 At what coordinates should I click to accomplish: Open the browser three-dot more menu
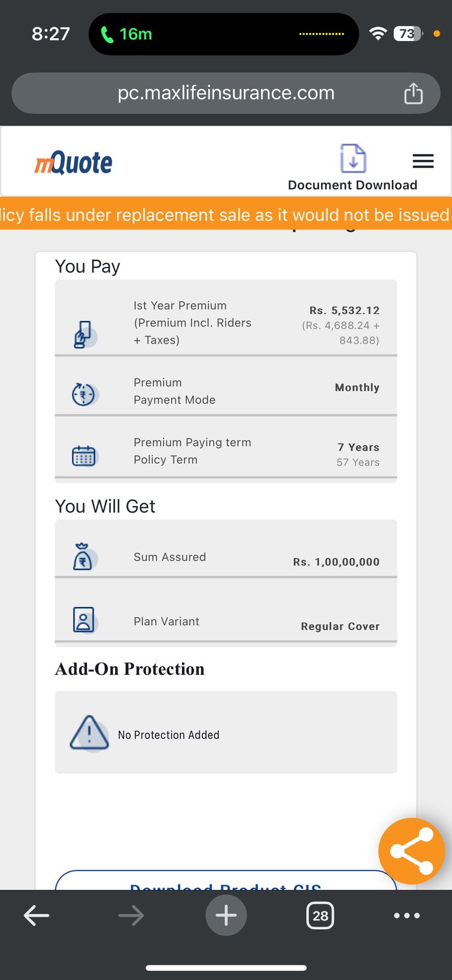tap(407, 916)
